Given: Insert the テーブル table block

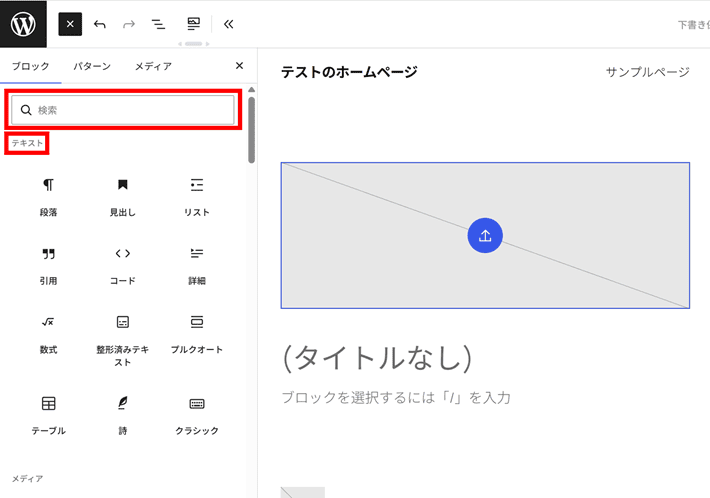Looking at the screenshot, I should (x=48, y=416).
